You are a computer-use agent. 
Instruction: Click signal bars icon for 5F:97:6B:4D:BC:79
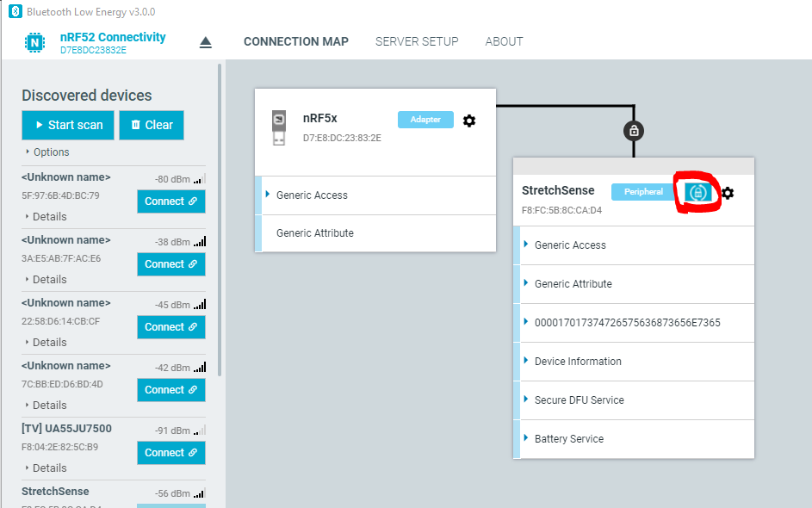pos(200,179)
